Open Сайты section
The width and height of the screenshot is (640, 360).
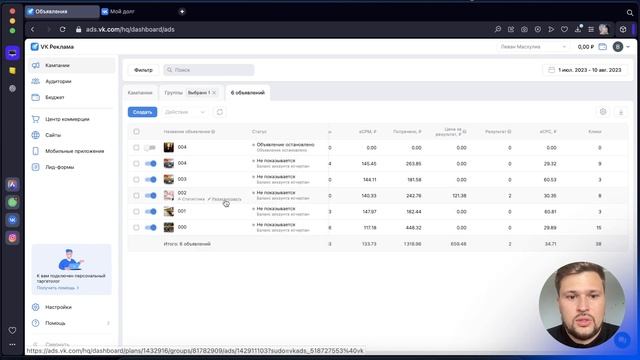pyautogui.click(x=53, y=135)
